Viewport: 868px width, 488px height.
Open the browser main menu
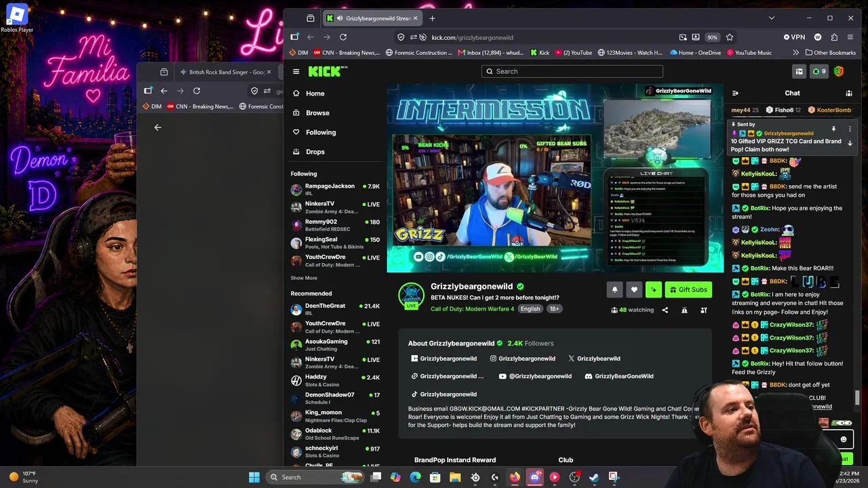[850, 37]
